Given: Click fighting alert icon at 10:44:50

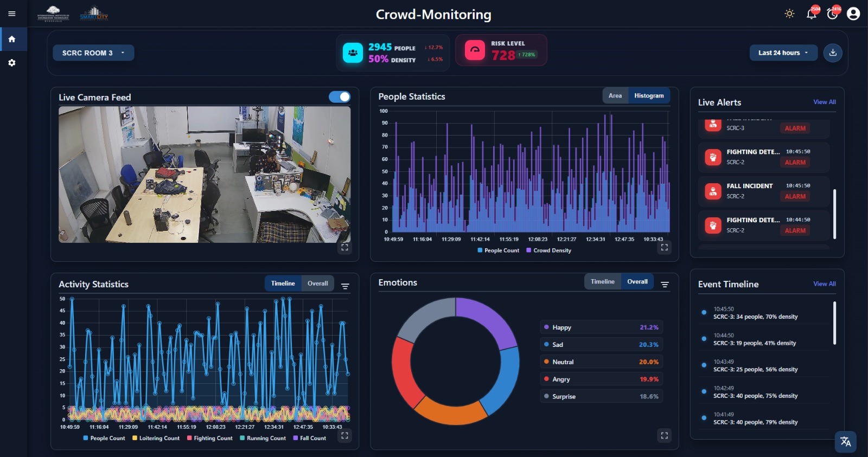Looking at the screenshot, I should coord(713,226).
